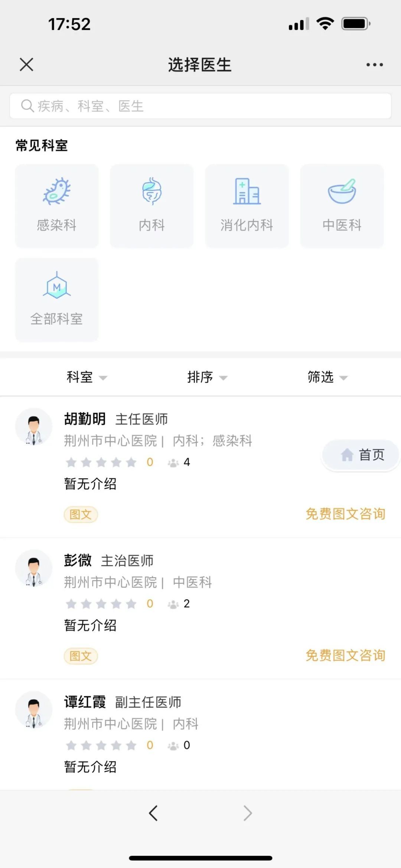Open doctor 胡勤明's avatar
The height and width of the screenshot is (868, 401).
pyautogui.click(x=34, y=427)
